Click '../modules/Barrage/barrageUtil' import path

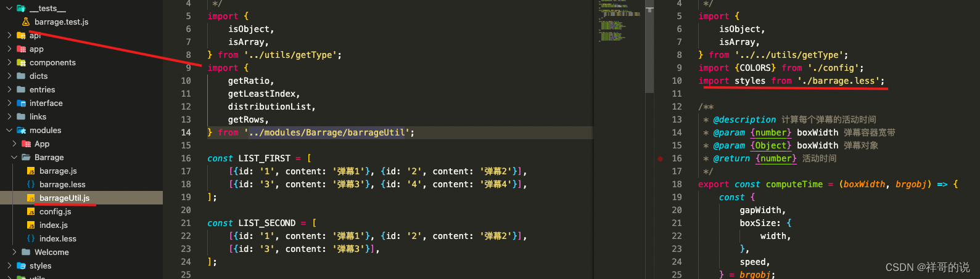326,132
